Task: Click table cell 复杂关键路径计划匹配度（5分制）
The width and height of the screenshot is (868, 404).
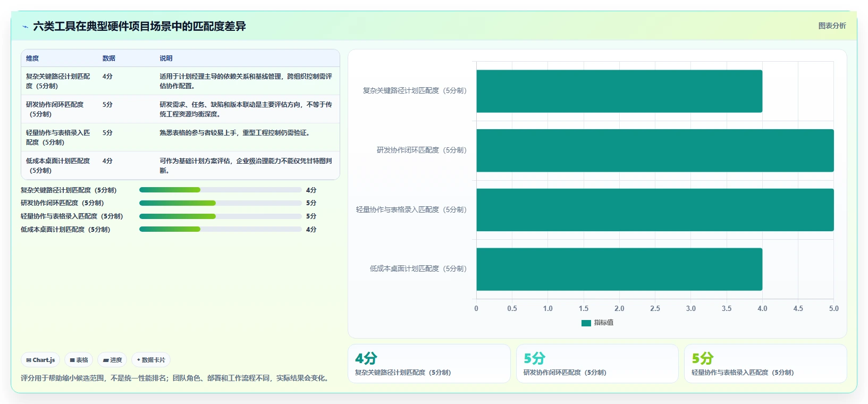Action: click(x=58, y=81)
